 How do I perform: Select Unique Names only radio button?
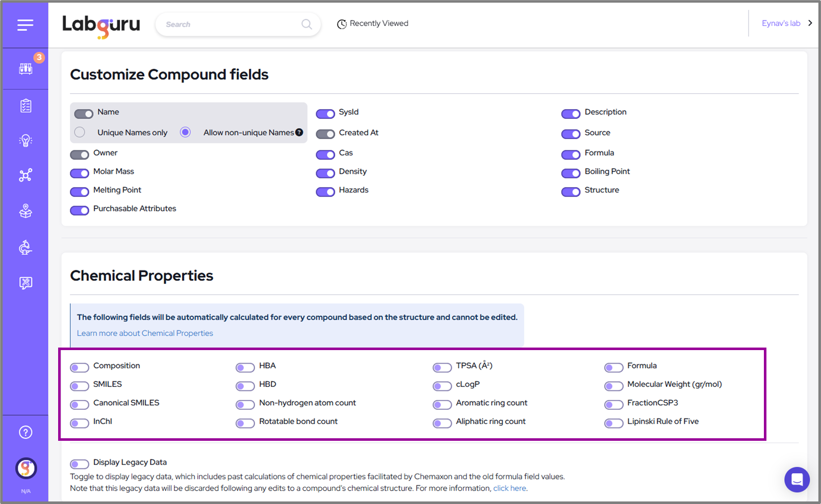[80, 132]
